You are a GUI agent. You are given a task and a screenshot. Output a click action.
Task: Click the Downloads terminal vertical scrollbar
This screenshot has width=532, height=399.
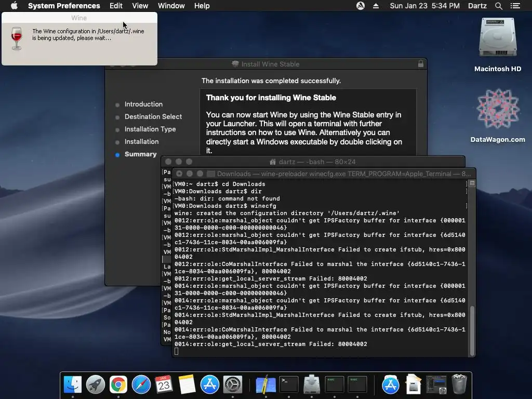point(472,331)
